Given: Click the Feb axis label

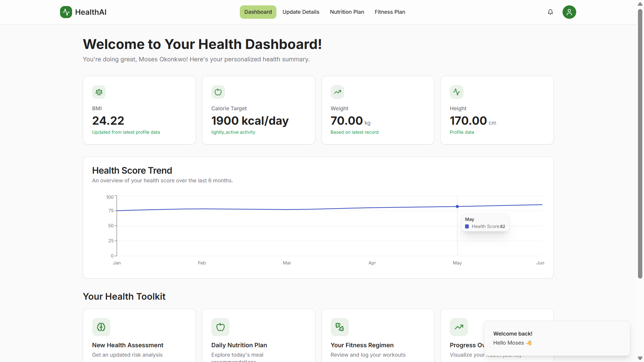Looking at the screenshot, I should (x=202, y=263).
